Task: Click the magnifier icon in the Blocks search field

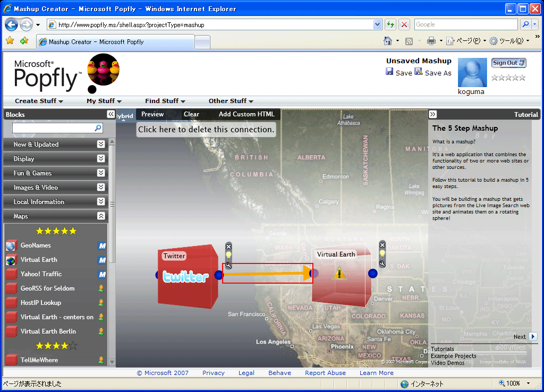Action: click(98, 128)
